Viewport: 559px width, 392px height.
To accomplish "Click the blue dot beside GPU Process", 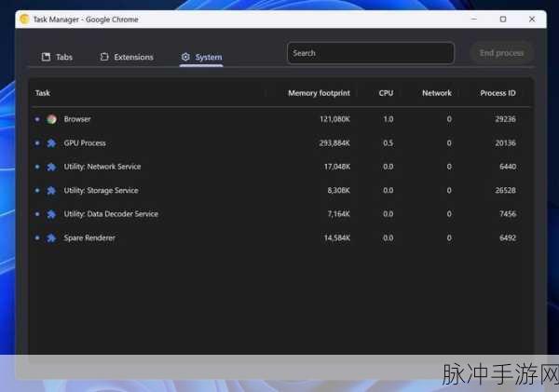I will point(37,143).
